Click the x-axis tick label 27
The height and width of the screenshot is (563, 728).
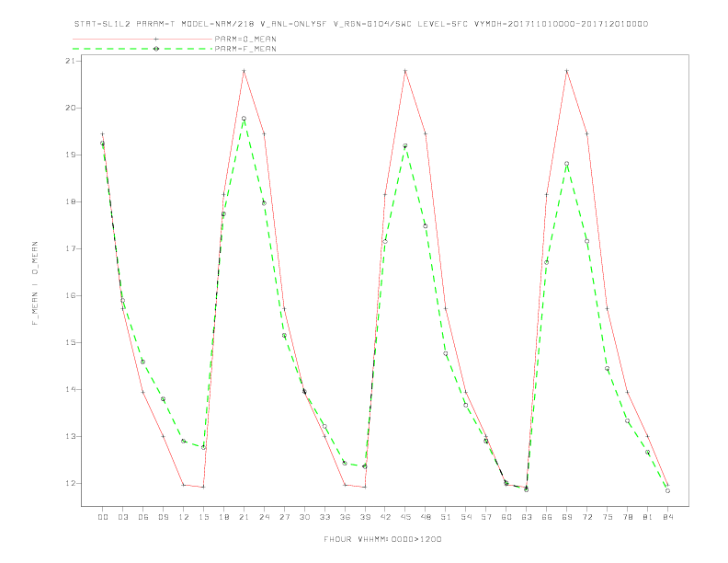click(284, 517)
